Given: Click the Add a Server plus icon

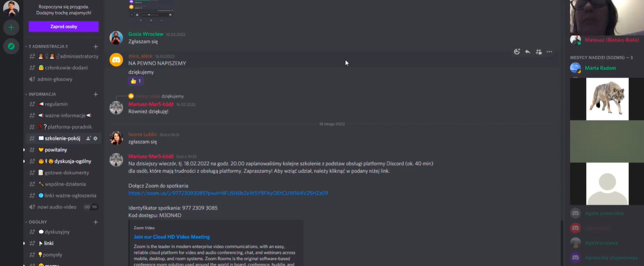Looking at the screenshot, I should coord(11,27).
